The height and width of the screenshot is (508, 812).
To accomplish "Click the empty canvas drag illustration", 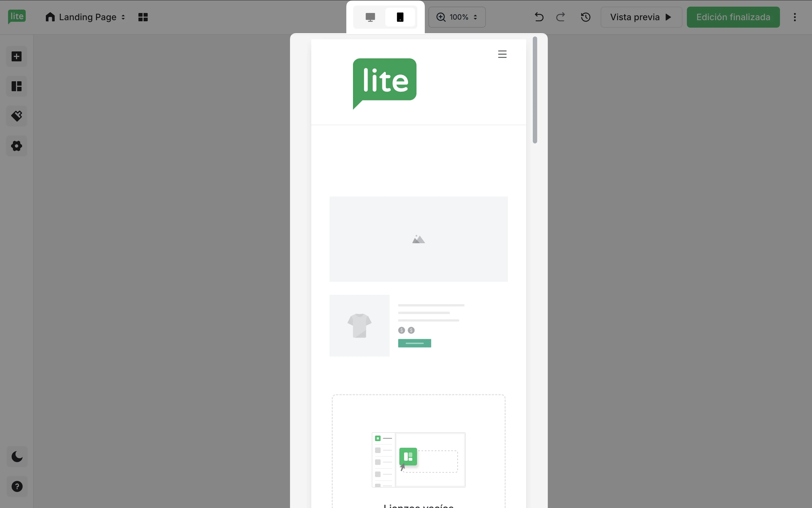I will pyautogui.click(x=418, y=460).
